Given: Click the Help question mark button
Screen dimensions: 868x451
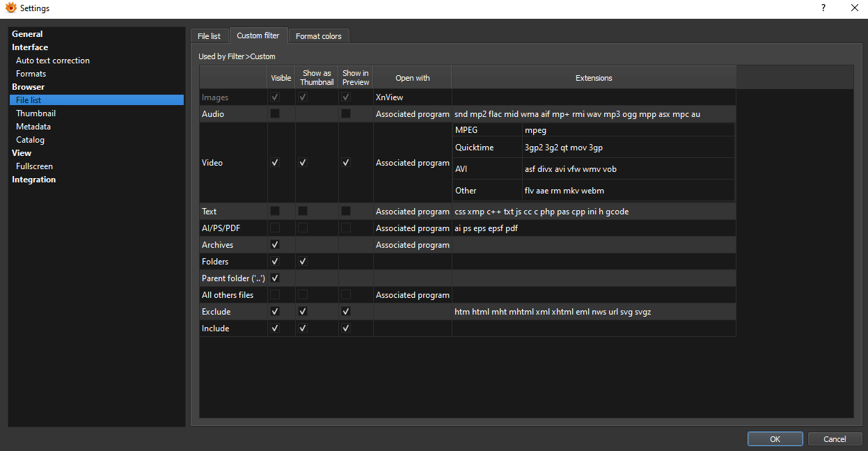Looking at the screenshot, I should click(823, 8).
